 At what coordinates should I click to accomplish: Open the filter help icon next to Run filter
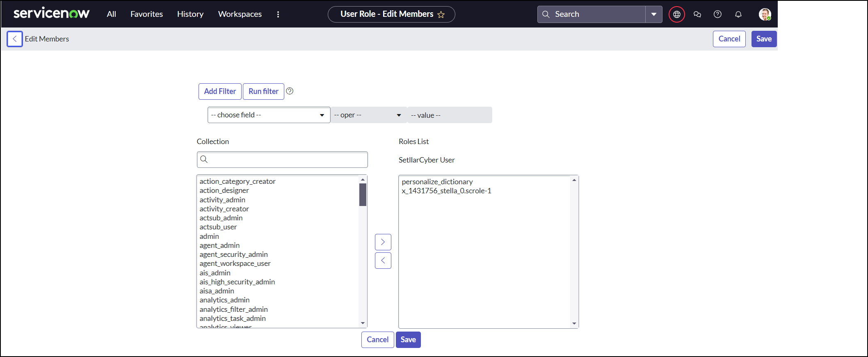click(x=290, y=91)
